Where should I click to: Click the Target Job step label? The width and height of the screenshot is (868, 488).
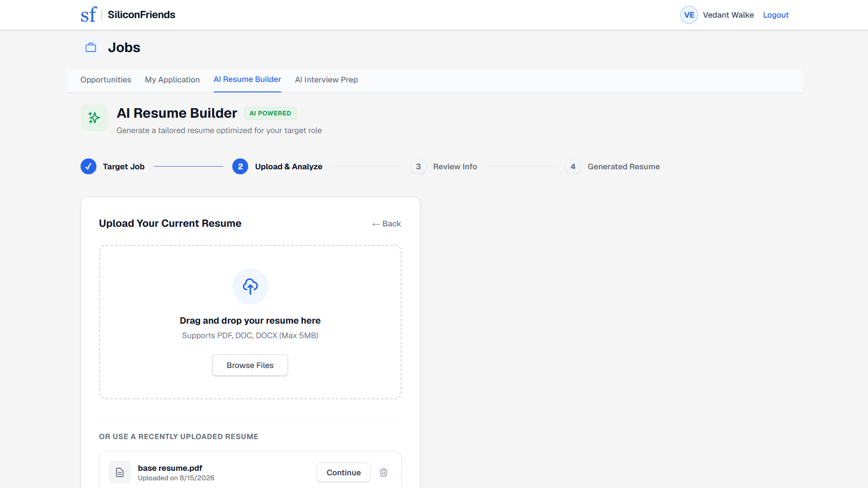click(x=124, y=167)
